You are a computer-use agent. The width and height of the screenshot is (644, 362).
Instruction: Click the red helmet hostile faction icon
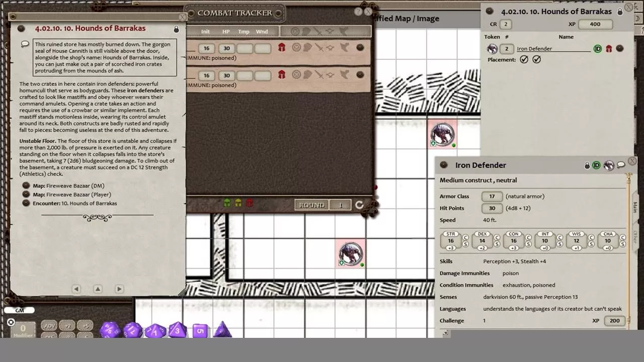click(x=250, y=203)
